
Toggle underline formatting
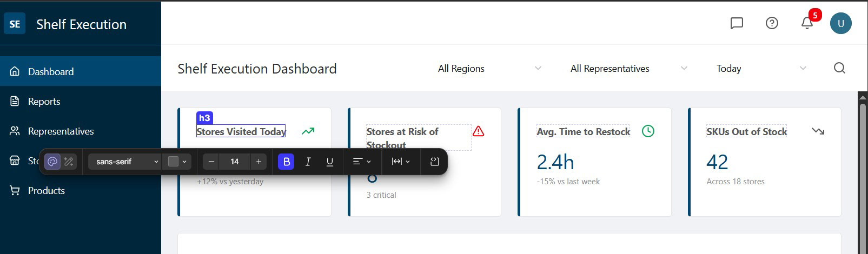click(x=329, y=162)
